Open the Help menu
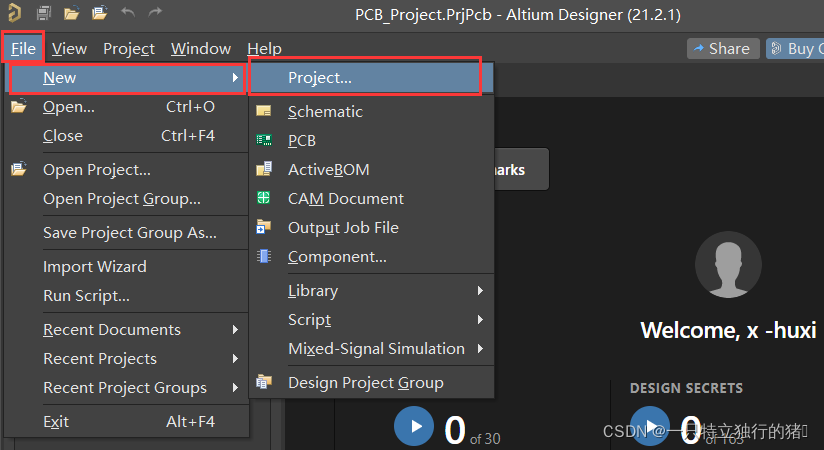This screenshot has height=450, width=824. click(x=264, y=49)
